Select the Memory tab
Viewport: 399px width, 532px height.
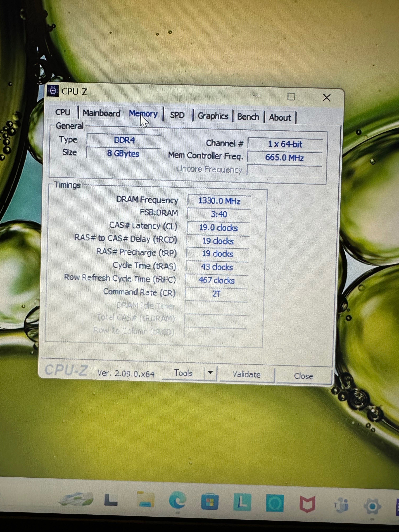tap(143, 113)
